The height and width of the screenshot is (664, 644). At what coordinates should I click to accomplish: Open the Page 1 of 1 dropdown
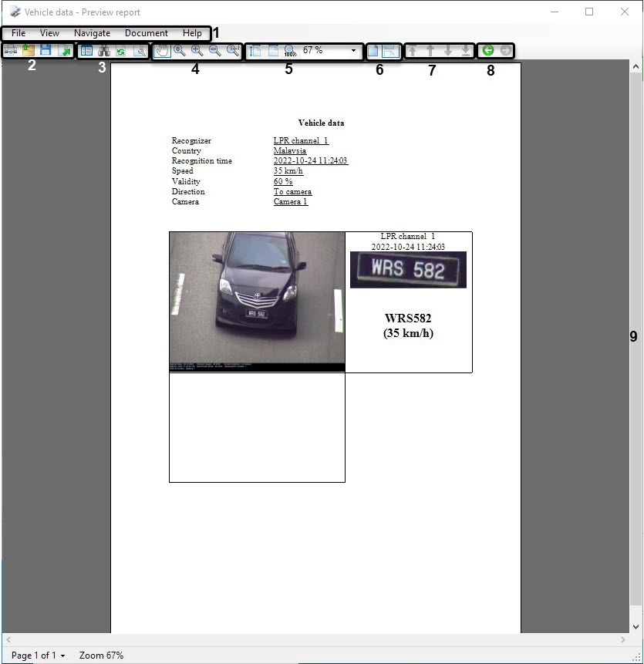coord(38,655)
